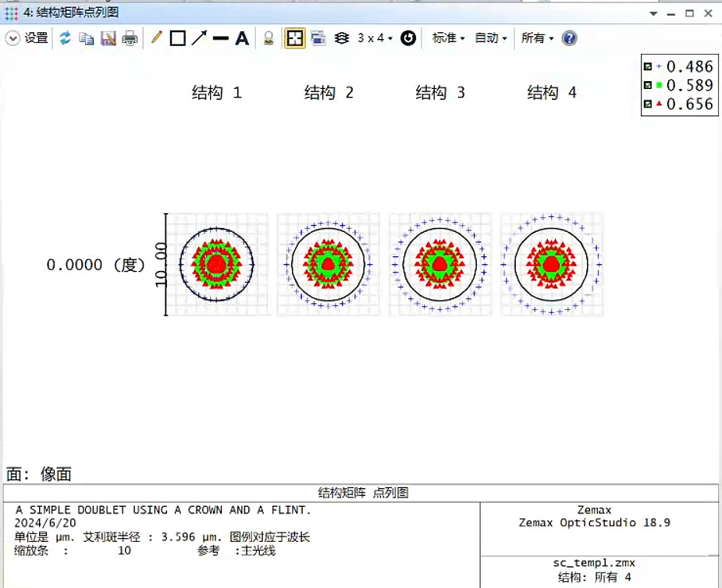
Task: Click the 结构 3 spot diagram
Action: pyautogui.click(x=440, y=265)
